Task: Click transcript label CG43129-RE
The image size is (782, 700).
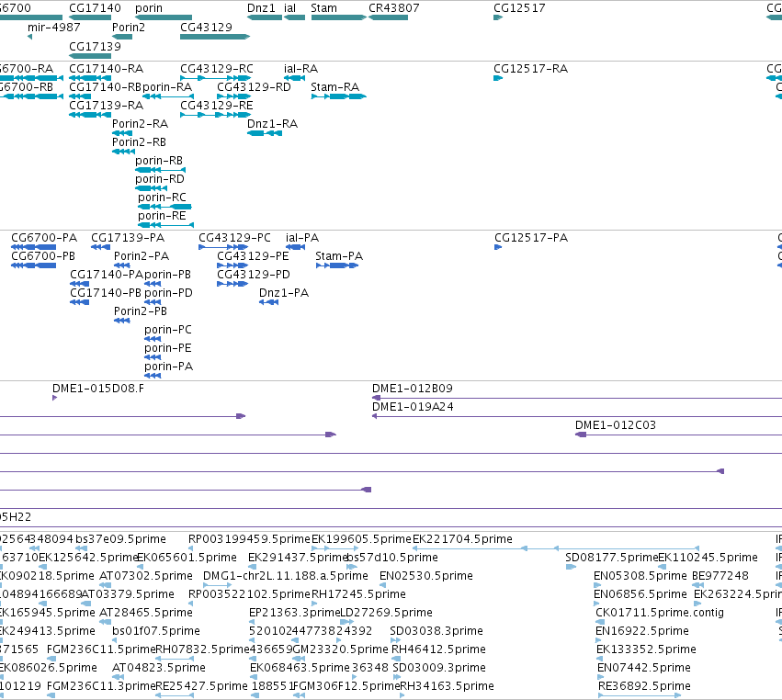Action: click(x=217, y=106)
